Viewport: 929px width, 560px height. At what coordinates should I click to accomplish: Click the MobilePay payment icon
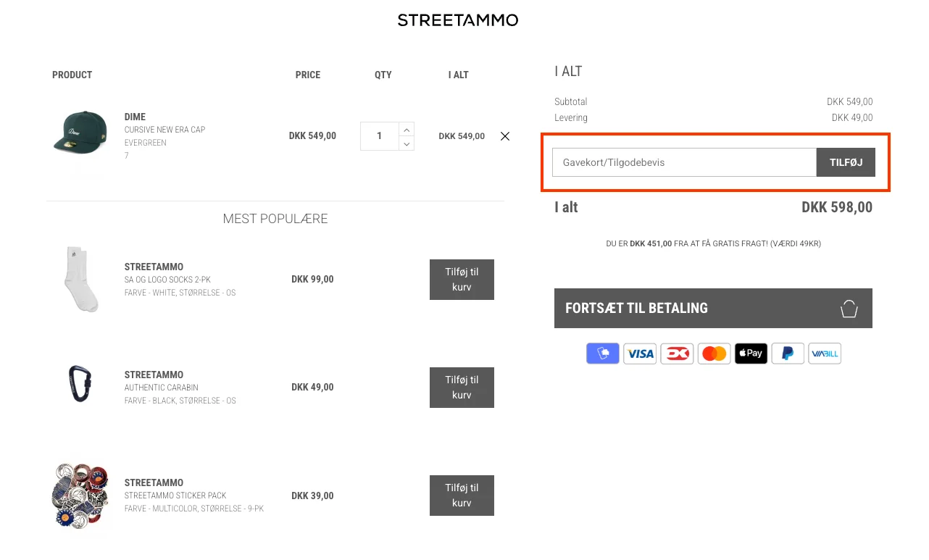click(603, 354)
